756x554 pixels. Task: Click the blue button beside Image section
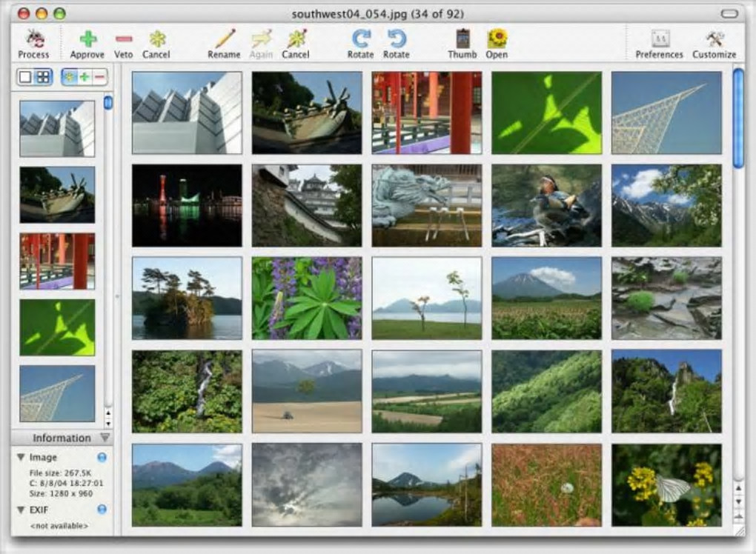click(x=102, y=458)
